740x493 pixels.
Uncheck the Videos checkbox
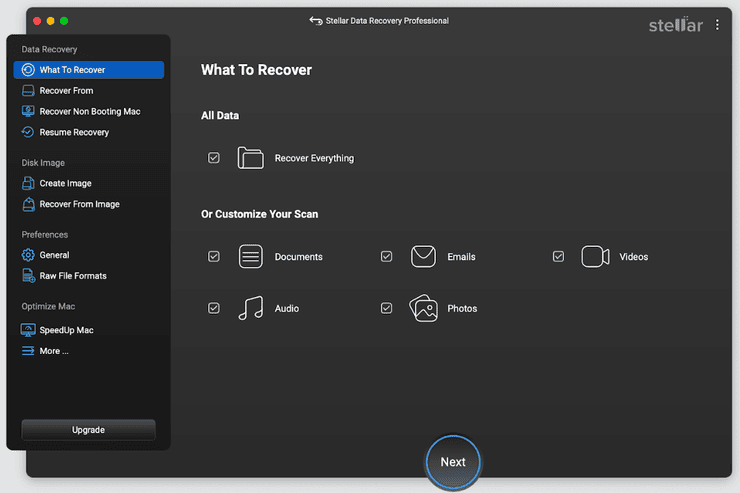[558, 256]
